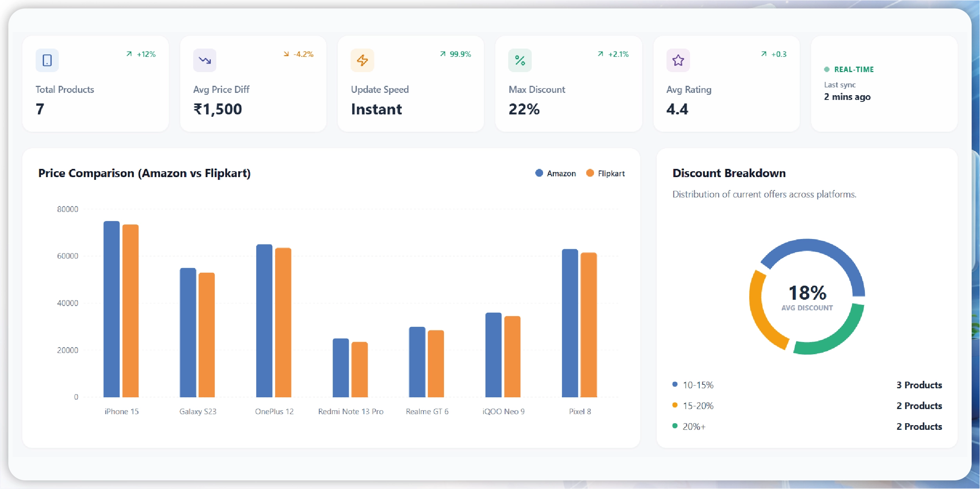Select the 20%+ discount legend row
The width and height of the screenshot is (980, 489).
694,427
